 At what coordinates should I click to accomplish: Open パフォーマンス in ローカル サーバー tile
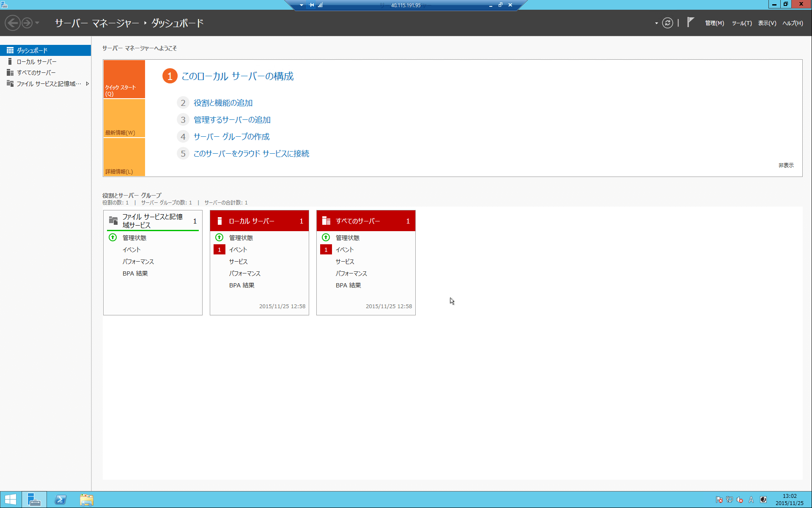coord(245,273)
